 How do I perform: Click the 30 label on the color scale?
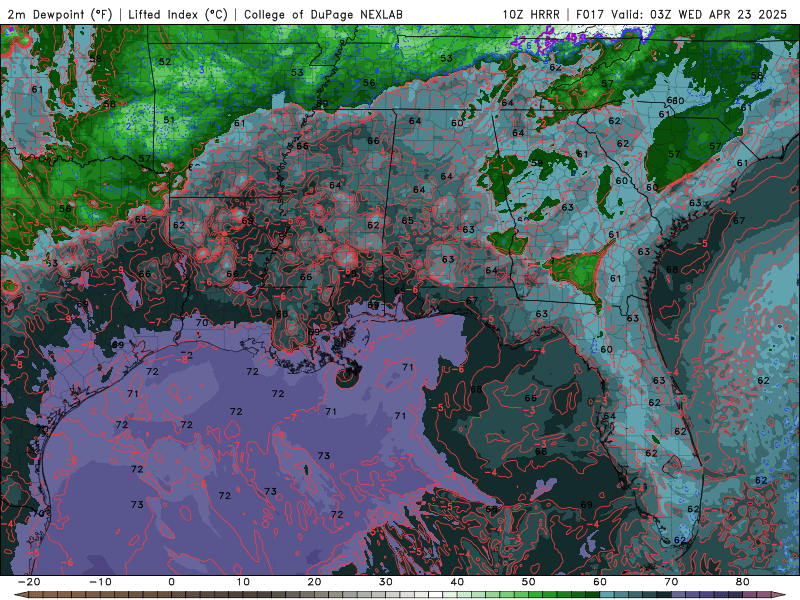click(386, 582)
